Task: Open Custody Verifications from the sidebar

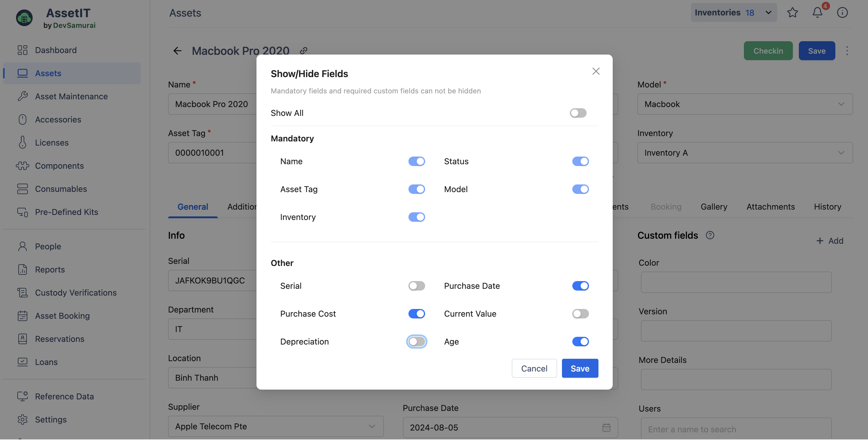Action: click(75, 293)
